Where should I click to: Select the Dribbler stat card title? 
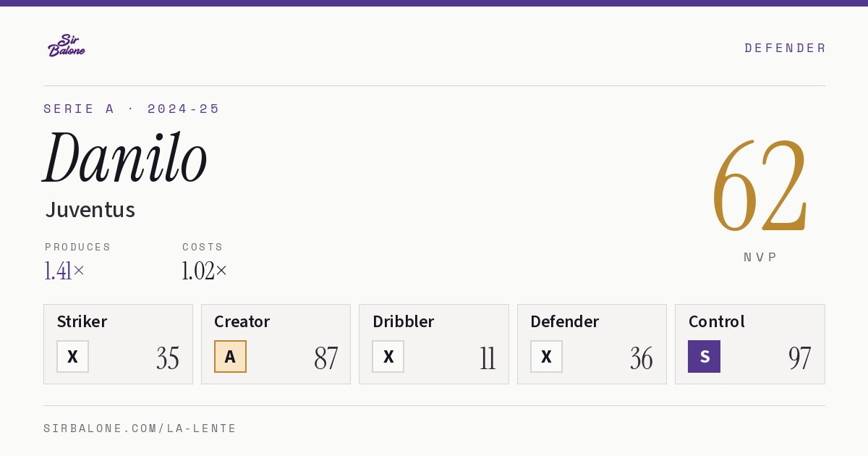coord(404,321)
